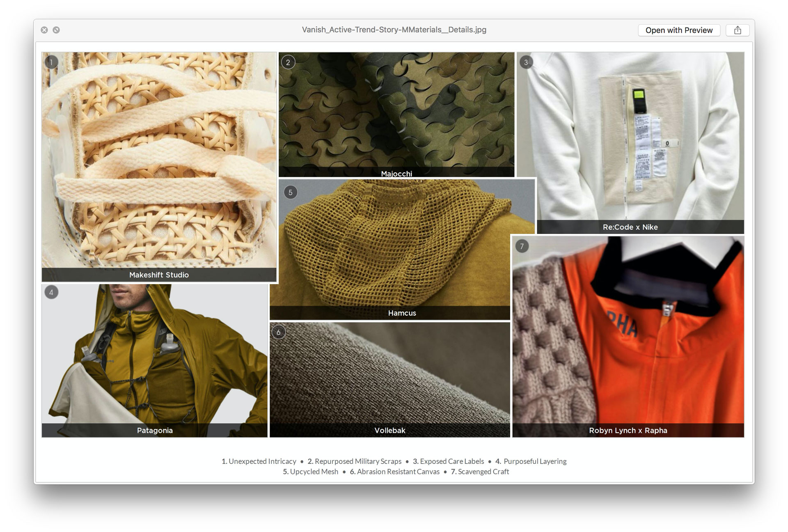
Task: Click the number 7 badge on Rapha image
Action: click(522, 246)
